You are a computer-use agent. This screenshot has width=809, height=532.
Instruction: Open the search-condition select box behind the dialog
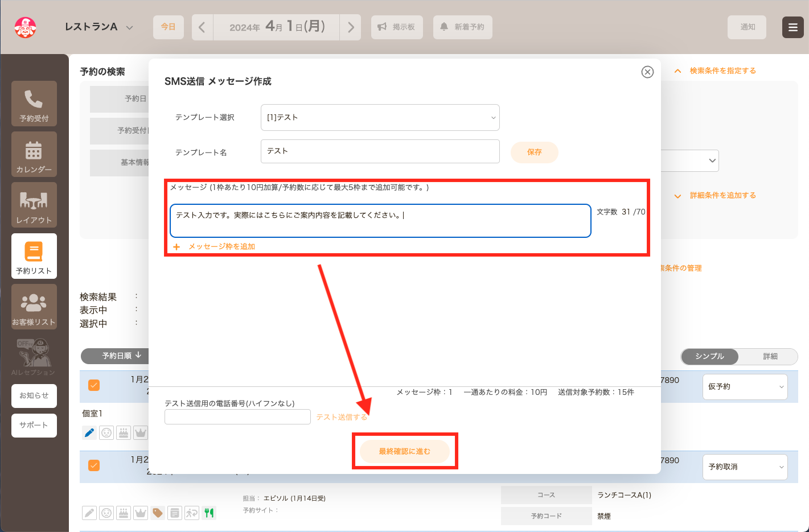point(690,160)
